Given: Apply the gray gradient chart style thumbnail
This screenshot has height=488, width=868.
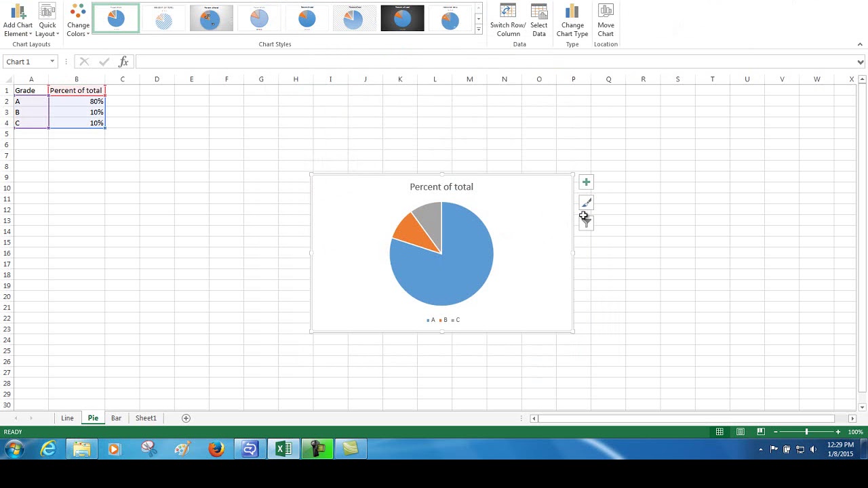Looking at the screenshot, I should point(211,18).
